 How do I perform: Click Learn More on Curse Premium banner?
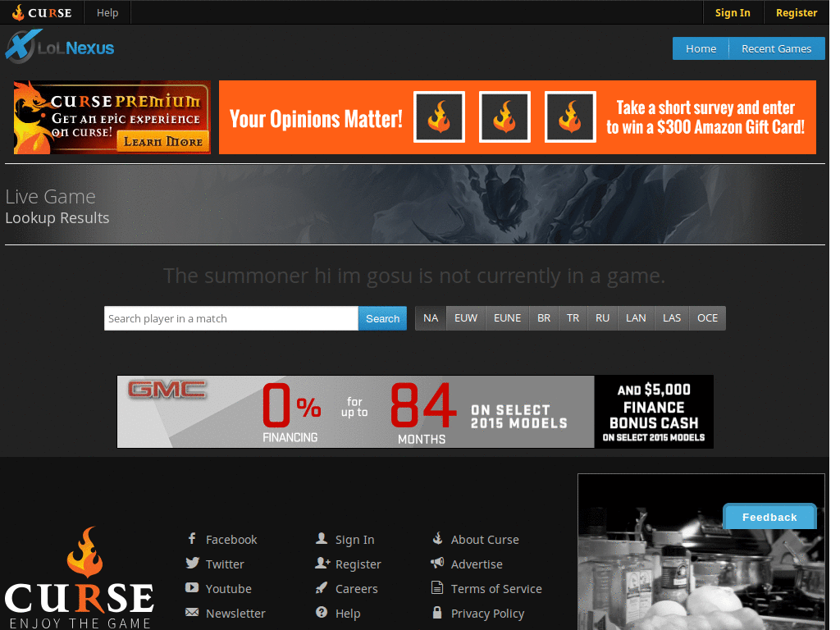[x=163, y=141]
